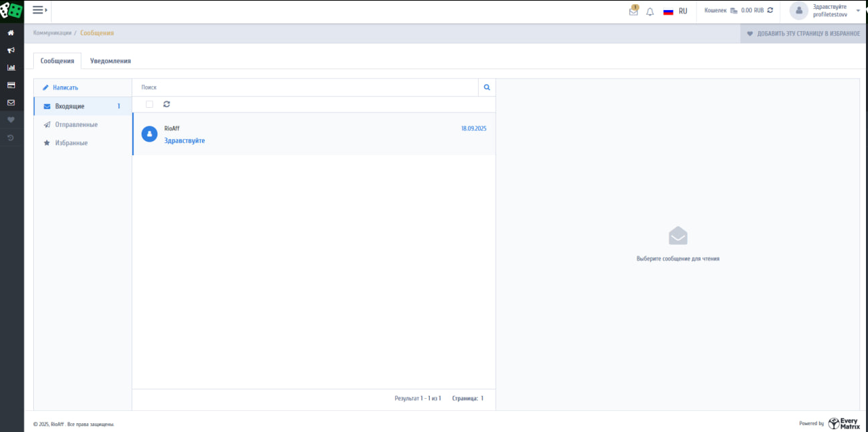Open the RU language selector

click(x=675, y=12)
